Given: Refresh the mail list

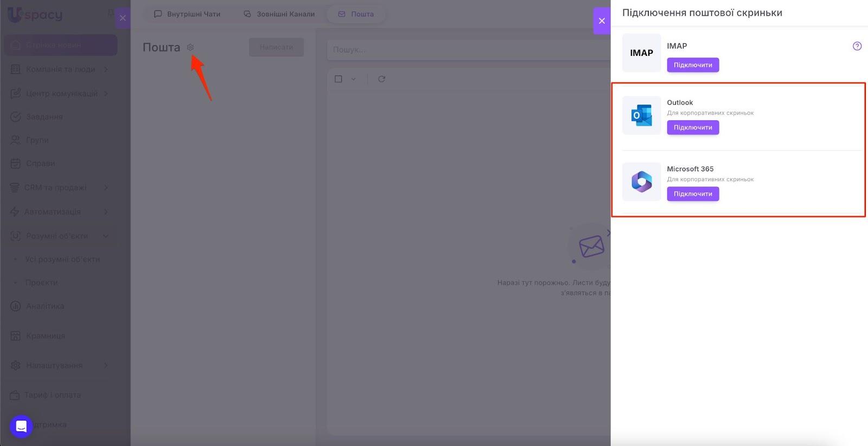Looking at the screenshot, I should 382,79.
